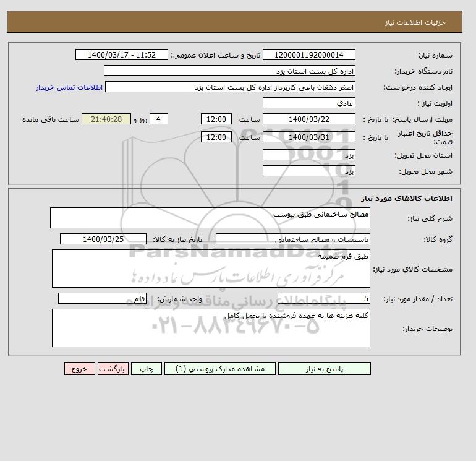The image size is (476, 461).
Task: Click the priority field عادي
Action: (x=308, y=103)
